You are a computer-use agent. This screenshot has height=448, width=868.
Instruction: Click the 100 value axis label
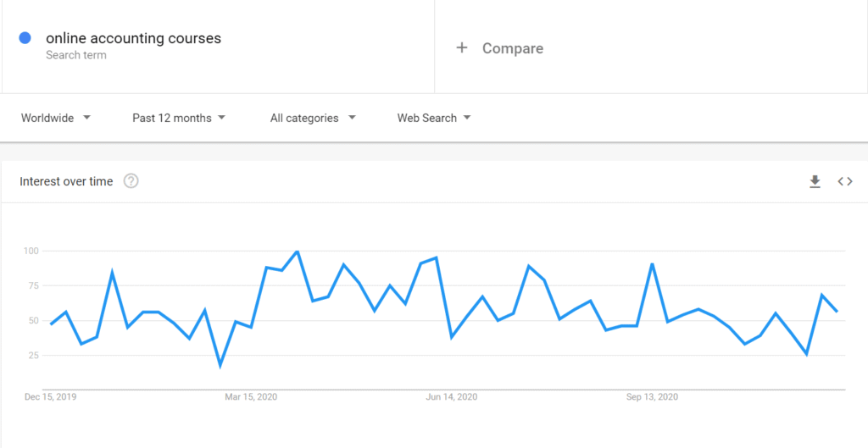(31, 251)
